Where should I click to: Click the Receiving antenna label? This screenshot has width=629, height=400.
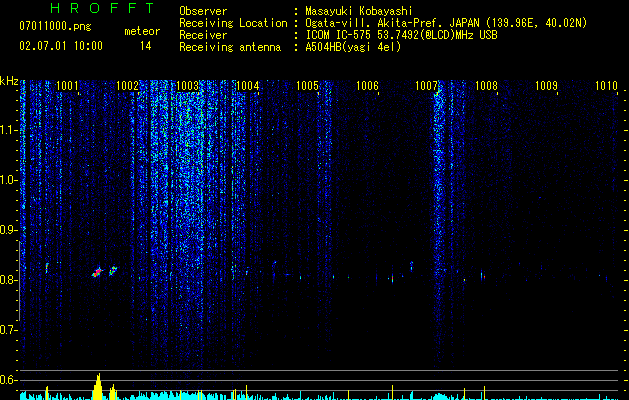pyautogui.click(x=230, y=47)
